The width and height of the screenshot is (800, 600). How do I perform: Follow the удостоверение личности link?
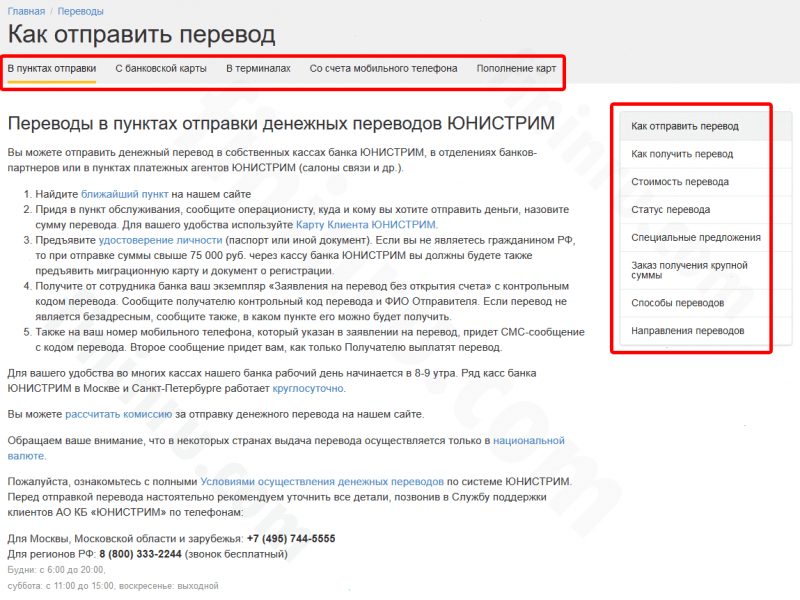[160, 240]
